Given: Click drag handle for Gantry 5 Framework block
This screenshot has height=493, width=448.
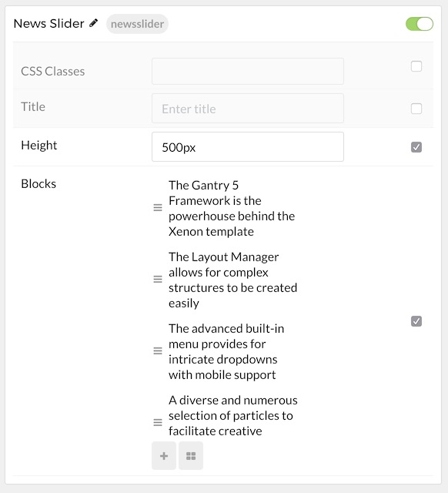Looking at the screenshot, I should [x=158, y=207].
